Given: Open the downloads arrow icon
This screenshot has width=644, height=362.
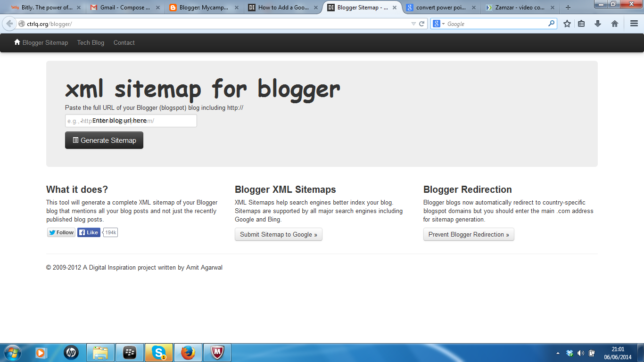Looking at the screenshot, I should tap(598, 24).
